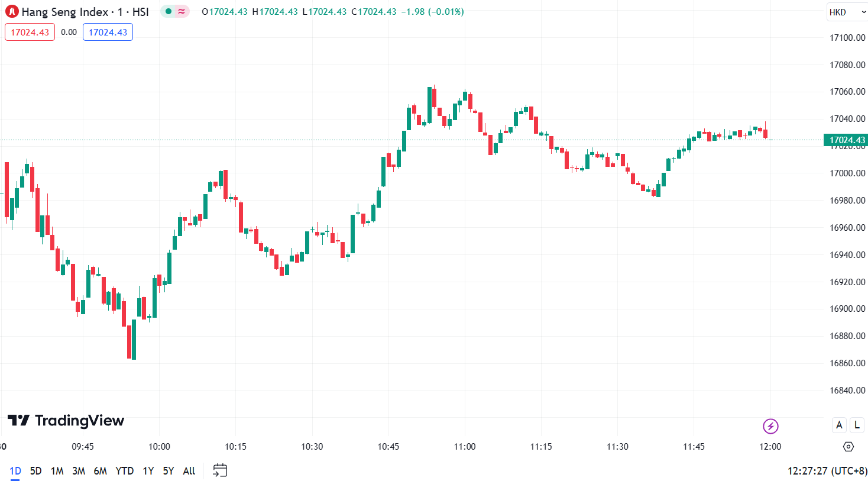This screenshot has height=484, width=868.
Task: Select the 1M time range
Action: pyautogui.click(x=57, y=471)
